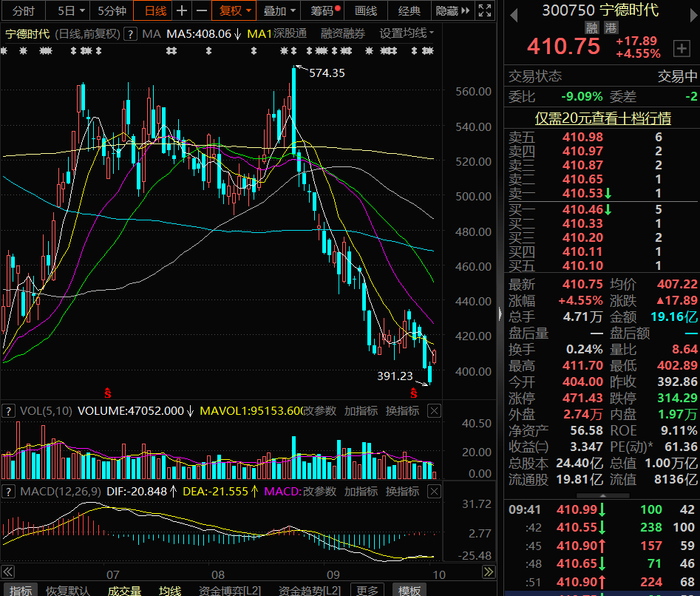Collapse right panel via divider arrow
700x596 pixels.
(x=500, y=314)
